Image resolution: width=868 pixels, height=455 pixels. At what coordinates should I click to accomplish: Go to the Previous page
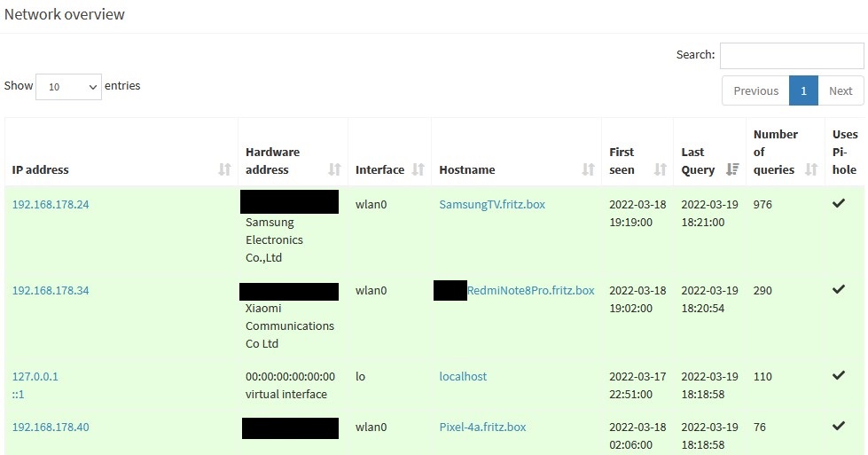click(x=755, y=90)
